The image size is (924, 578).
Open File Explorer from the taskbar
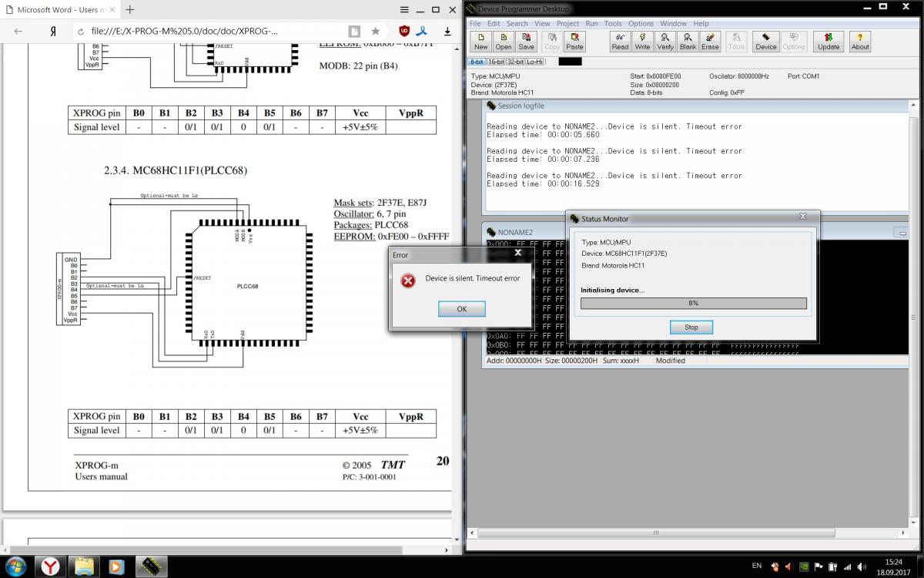point(84,566)
